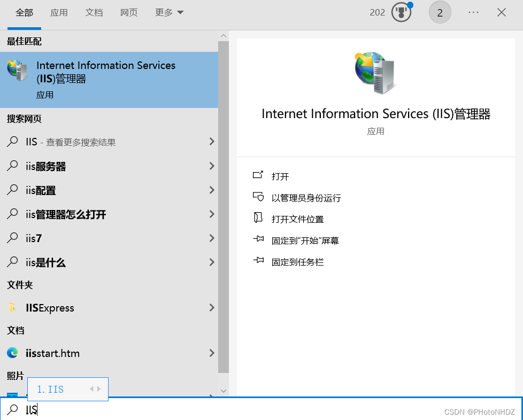The image size is (523, 420).
Task: Click the search icon beside IIS 查看更多搜索结果
Action: 12,141
